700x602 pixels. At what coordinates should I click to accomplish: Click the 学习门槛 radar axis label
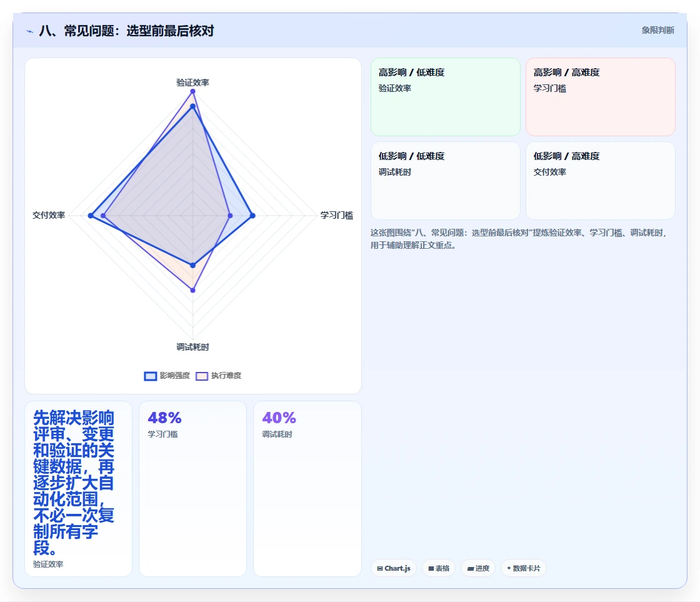[337, 215]
